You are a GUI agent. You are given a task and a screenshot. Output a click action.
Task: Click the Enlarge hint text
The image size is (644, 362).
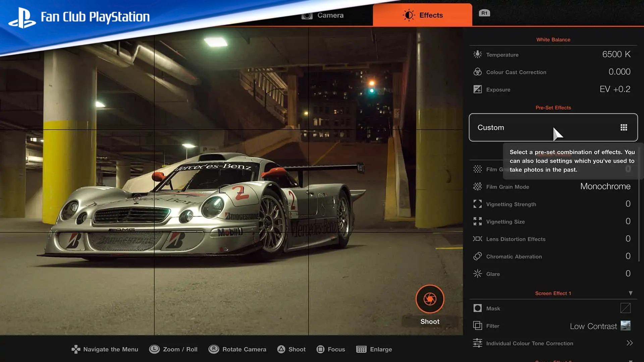pos(381,349)
